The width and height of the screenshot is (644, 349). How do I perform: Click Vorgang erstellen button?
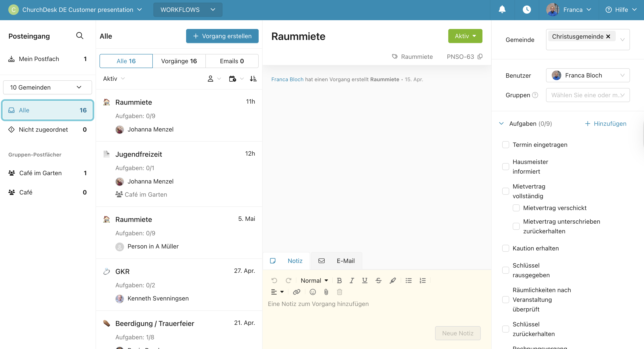(x=222, y=36)
